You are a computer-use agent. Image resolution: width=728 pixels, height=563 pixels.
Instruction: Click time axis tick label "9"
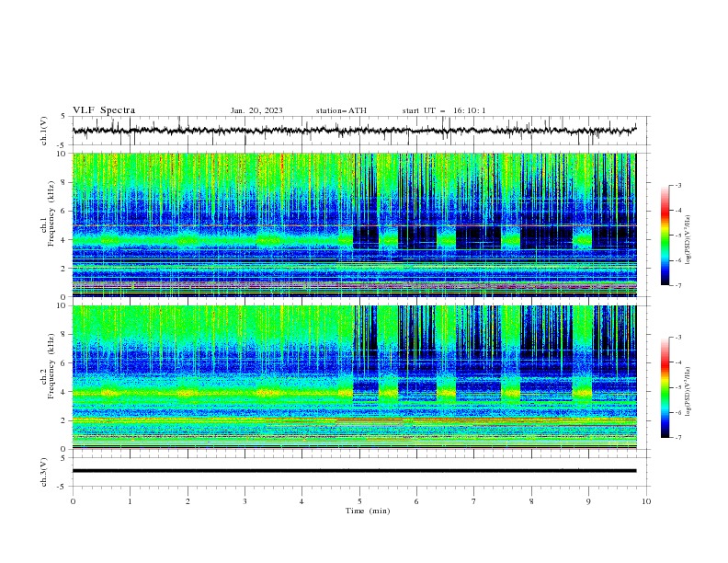click(x=588, y=501)
